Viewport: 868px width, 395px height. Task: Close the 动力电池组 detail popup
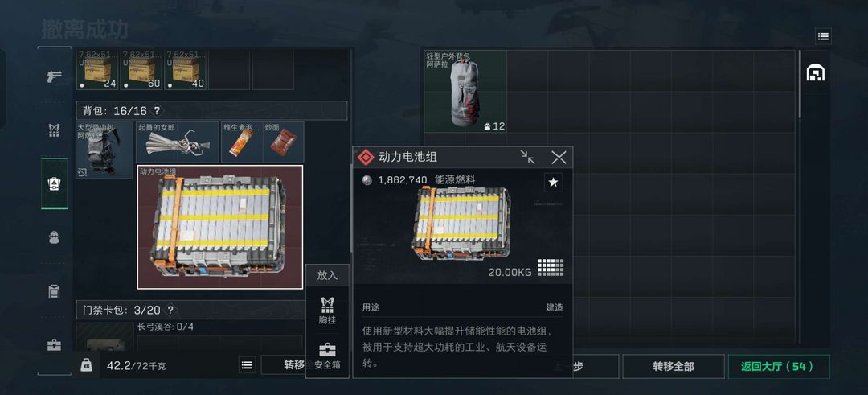[559, 158]
